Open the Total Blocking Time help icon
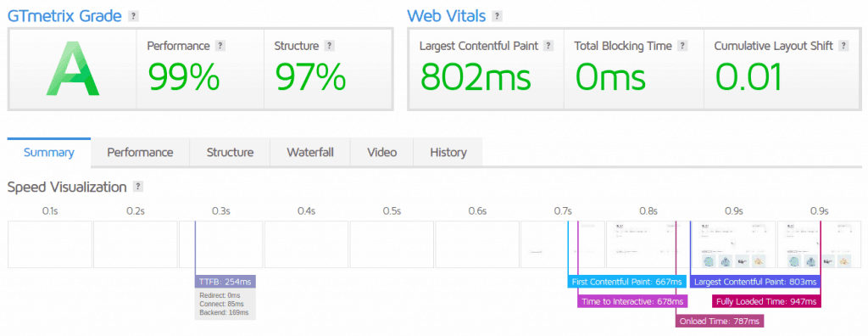The height and width of the screenshot is (336, 868). pyautogui.click(x=682, y=46)
